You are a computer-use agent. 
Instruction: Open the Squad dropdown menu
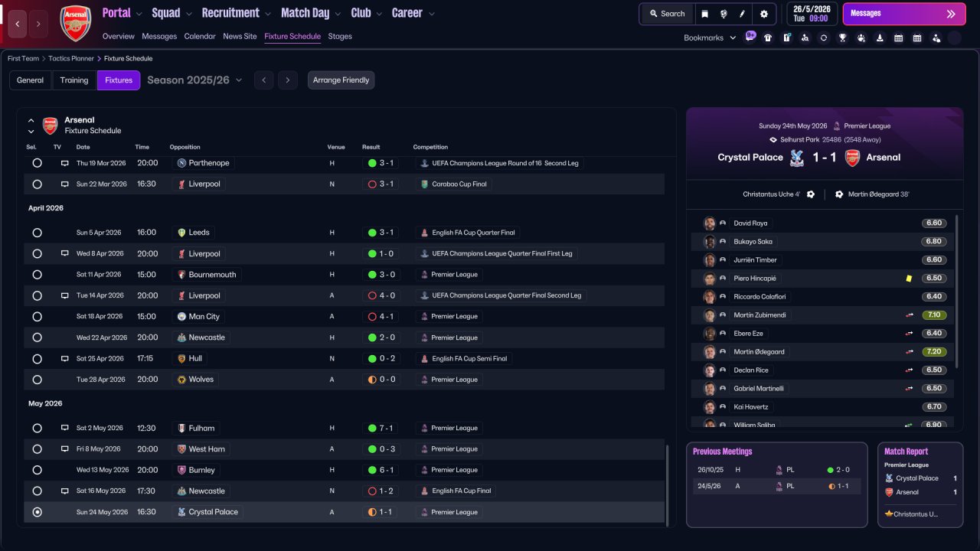click(172, 13)
